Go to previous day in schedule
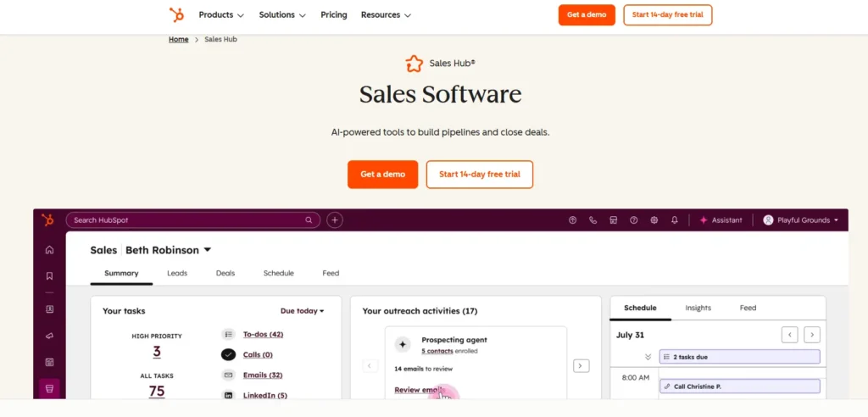This screenshot has width=868, height=417. click(789, 335)
